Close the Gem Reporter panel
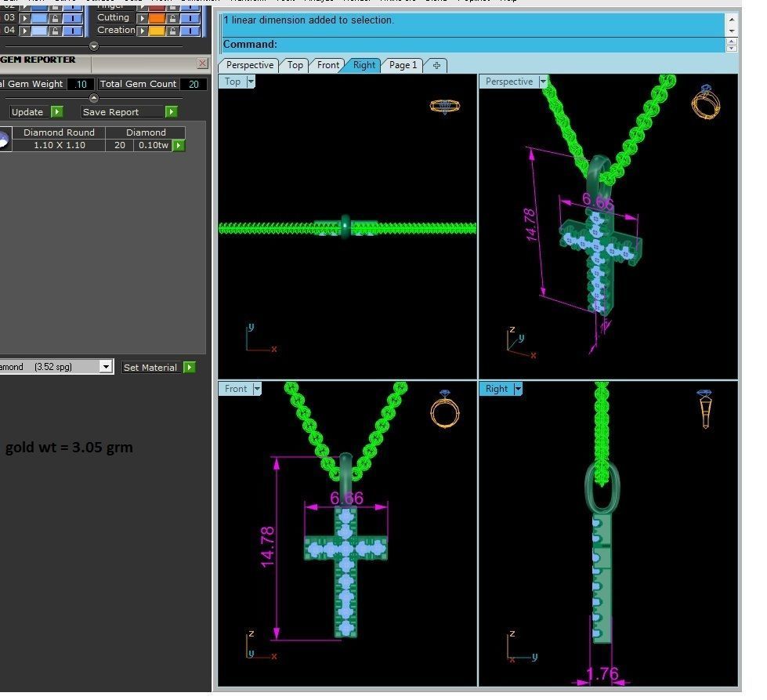Viewport: 767px width, 700px height. (202, 63)
